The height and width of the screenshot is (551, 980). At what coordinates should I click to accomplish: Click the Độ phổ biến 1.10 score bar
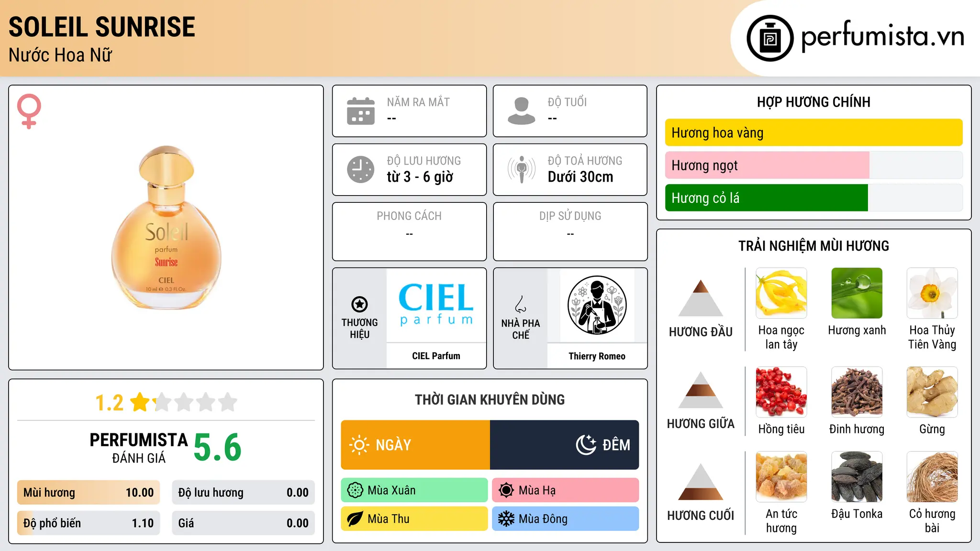click(89, 523)
